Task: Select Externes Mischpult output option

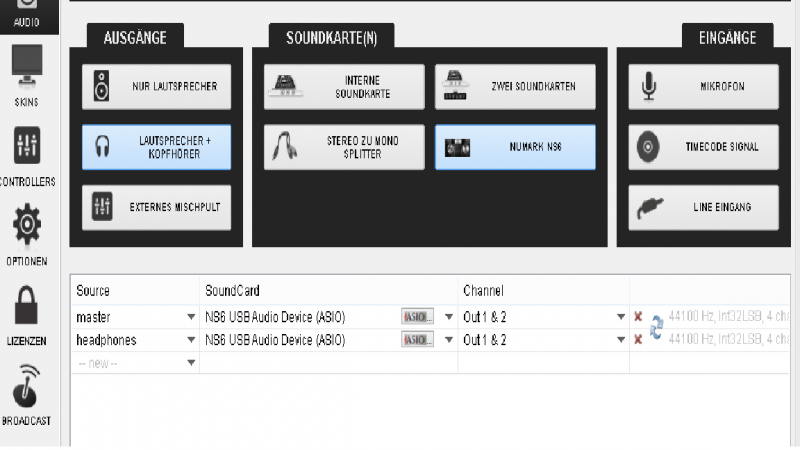Action: [157, 207]
